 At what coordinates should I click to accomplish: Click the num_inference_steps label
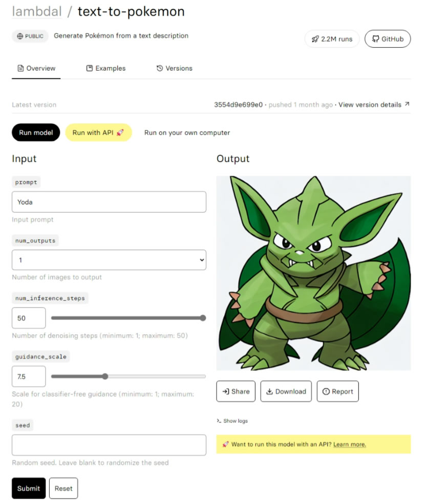point(50,298)
